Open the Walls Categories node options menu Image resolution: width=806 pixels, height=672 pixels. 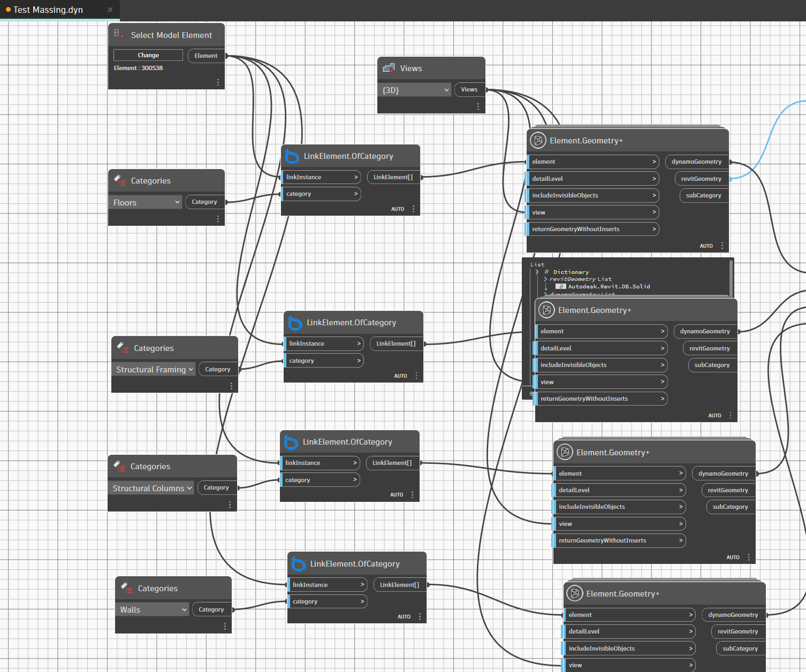225,626
